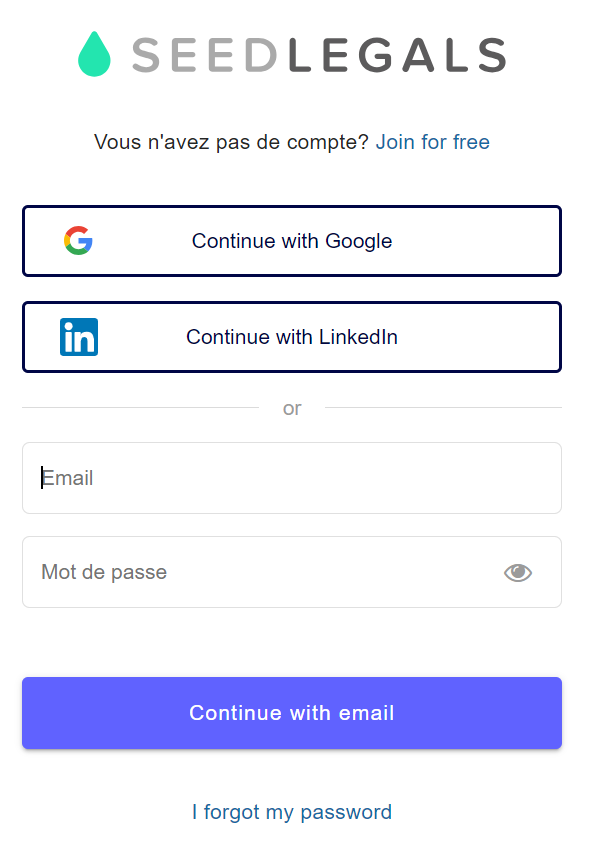
Task: Click the green SeedLegals droplet logo icon
Action: point(94,54)
